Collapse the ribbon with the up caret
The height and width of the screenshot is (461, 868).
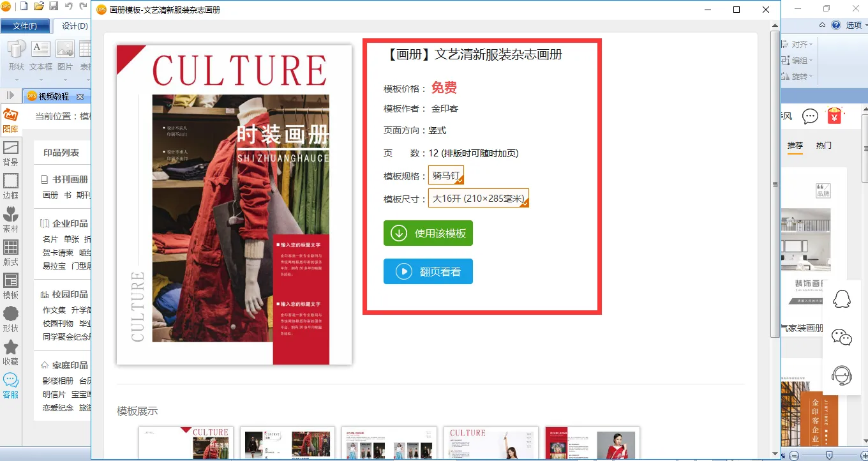pos(823,26)
